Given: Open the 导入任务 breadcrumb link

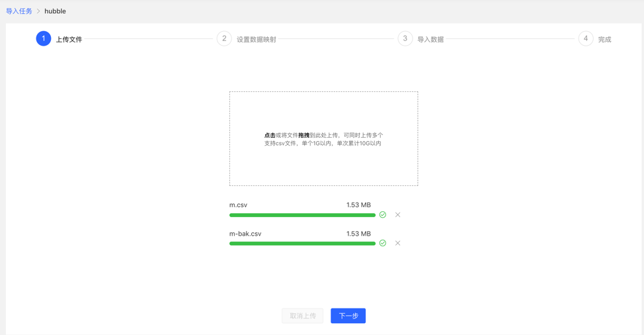Looking at the screenshot, I should (19, 11).
